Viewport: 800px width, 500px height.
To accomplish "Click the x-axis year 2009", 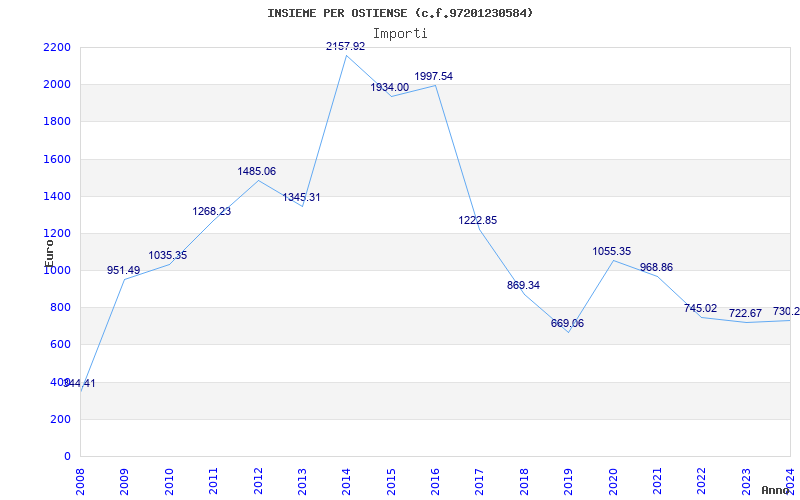I will 124,481.
